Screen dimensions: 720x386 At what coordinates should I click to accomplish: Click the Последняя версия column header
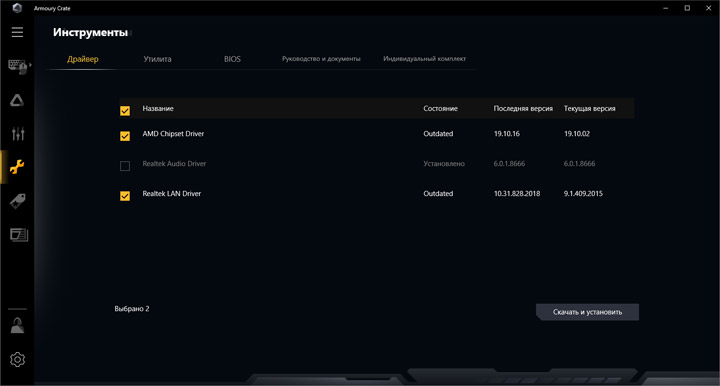tap(523, 109)
